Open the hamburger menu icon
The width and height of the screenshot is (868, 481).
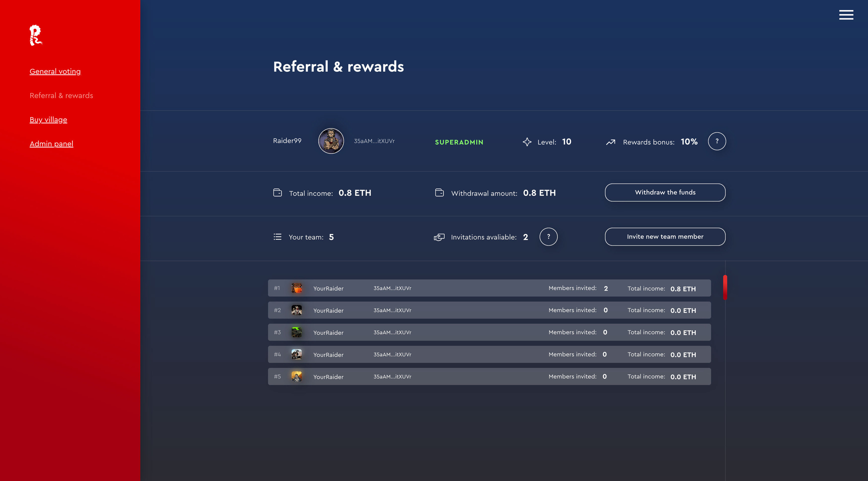click(x=846, y=15)
